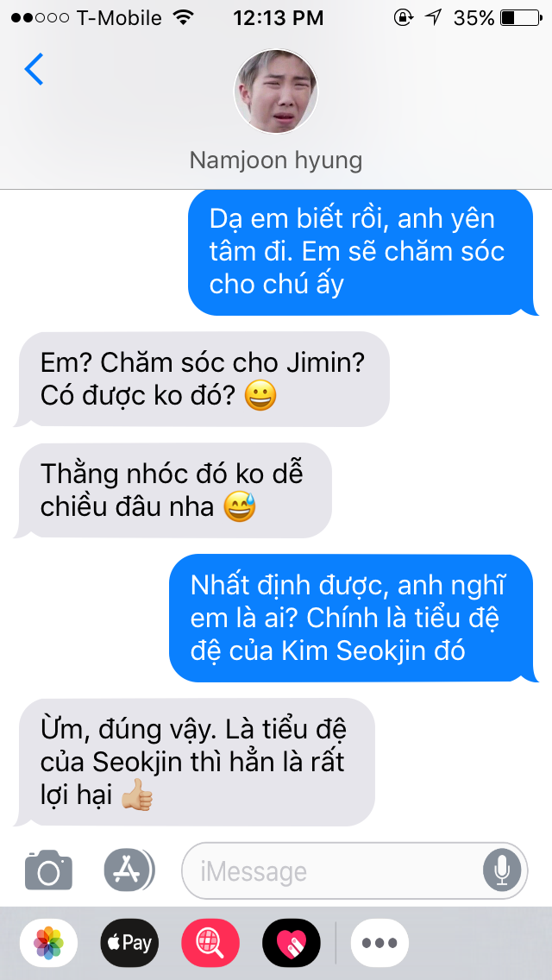Open the heart Digital Touch icon
Screen dimensions: 552x980
pyautogui.click(x=292, y=943)
